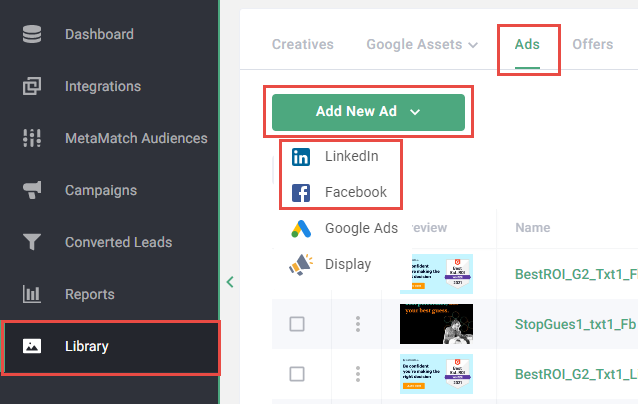Tick the checkbox for StopGues1_txt1_Fb row
The width and height of the screenshot is (638, 404).
click(x=297, y=324)
